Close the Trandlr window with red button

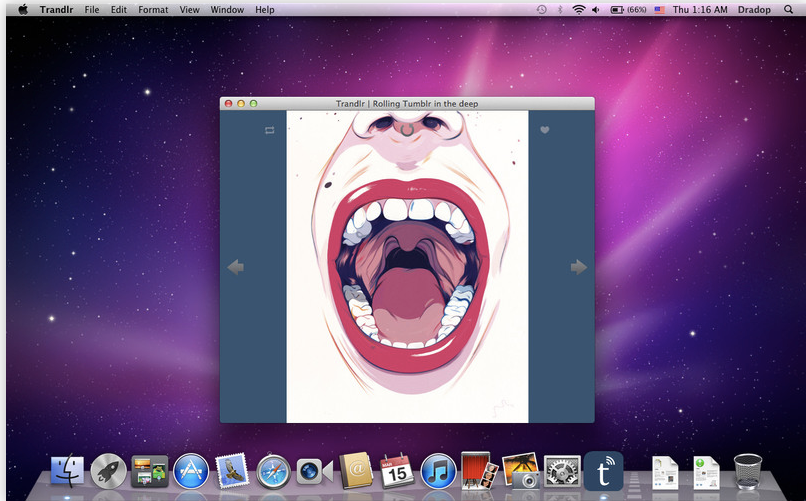[x=229, y=103]
